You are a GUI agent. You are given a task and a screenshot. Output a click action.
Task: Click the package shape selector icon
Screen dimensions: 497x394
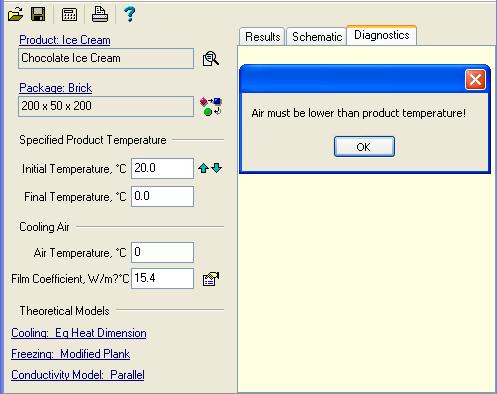(211, 106)
